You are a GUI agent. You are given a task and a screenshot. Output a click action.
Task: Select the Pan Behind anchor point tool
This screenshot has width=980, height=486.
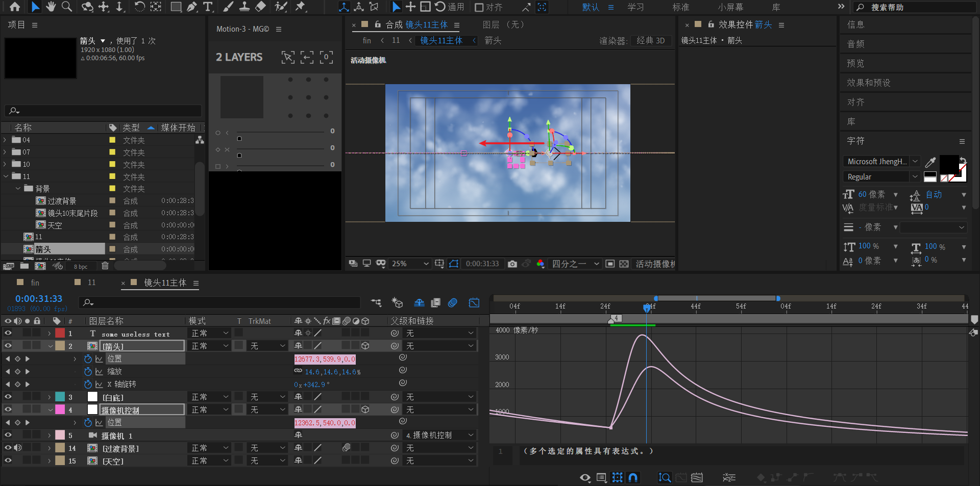click(156, 7)
